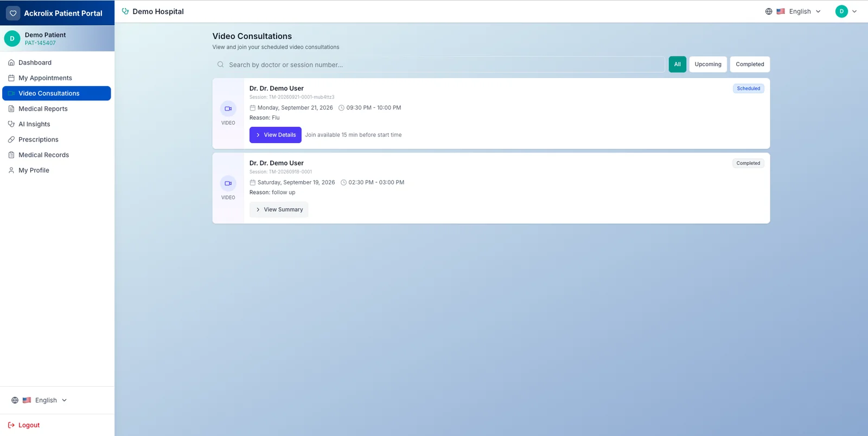
Task: Click the Logout arrow icon
Action: tap(11, 425)
